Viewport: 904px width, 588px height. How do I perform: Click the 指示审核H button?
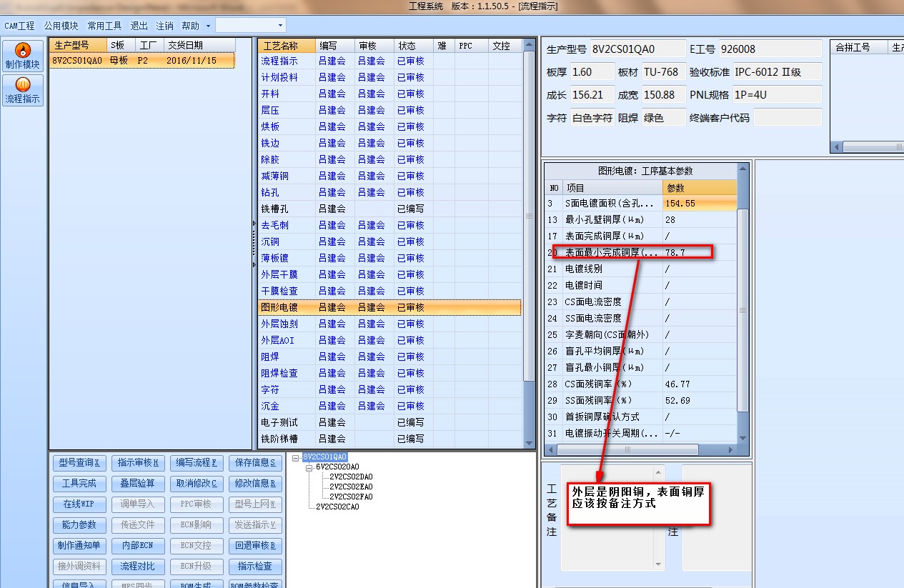(x=137, y=463)
